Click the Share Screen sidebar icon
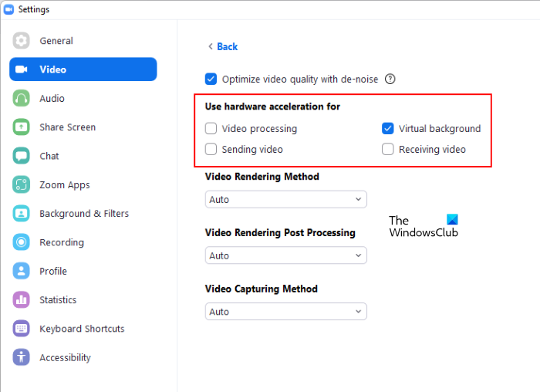The image size is (540, 392). click(x=22, y=127)
